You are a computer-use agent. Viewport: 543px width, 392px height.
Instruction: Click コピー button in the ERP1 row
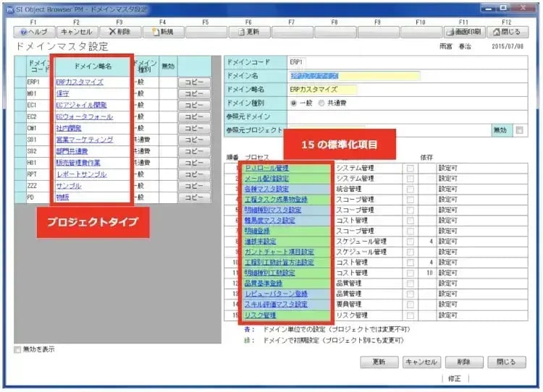point(194,82)
